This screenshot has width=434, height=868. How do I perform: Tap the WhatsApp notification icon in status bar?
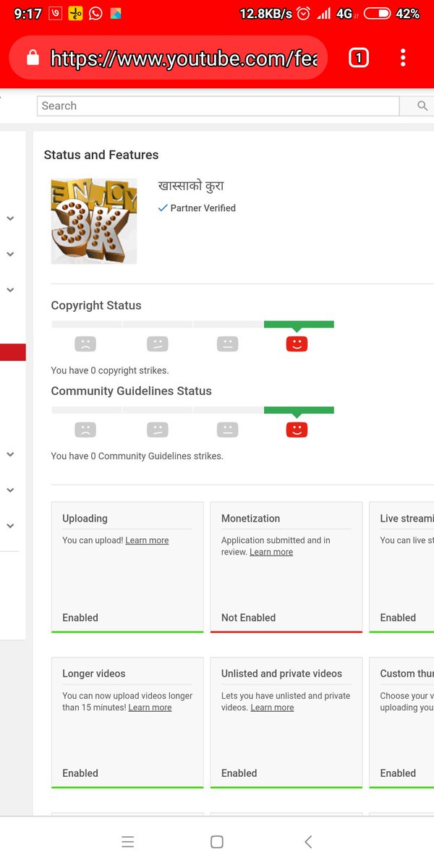pyautogui.click(x=95, y=14)
